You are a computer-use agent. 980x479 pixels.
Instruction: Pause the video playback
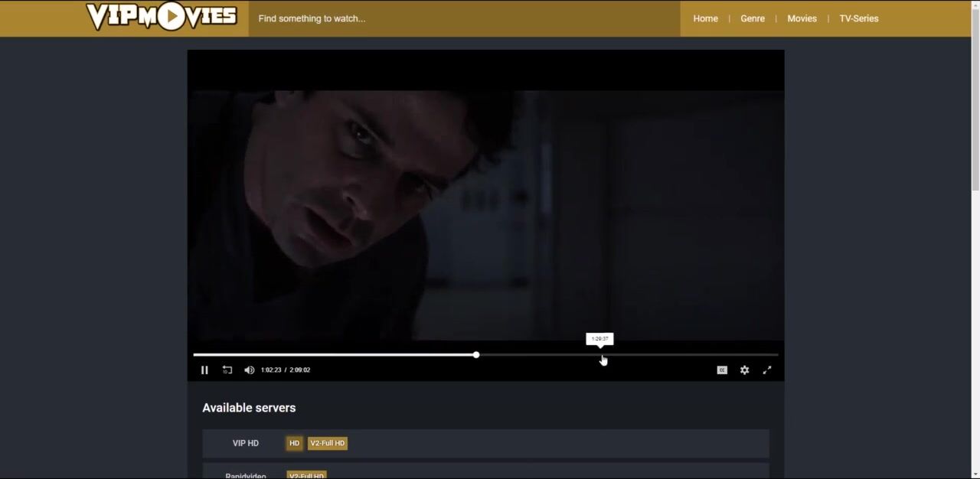click(204, 370)
